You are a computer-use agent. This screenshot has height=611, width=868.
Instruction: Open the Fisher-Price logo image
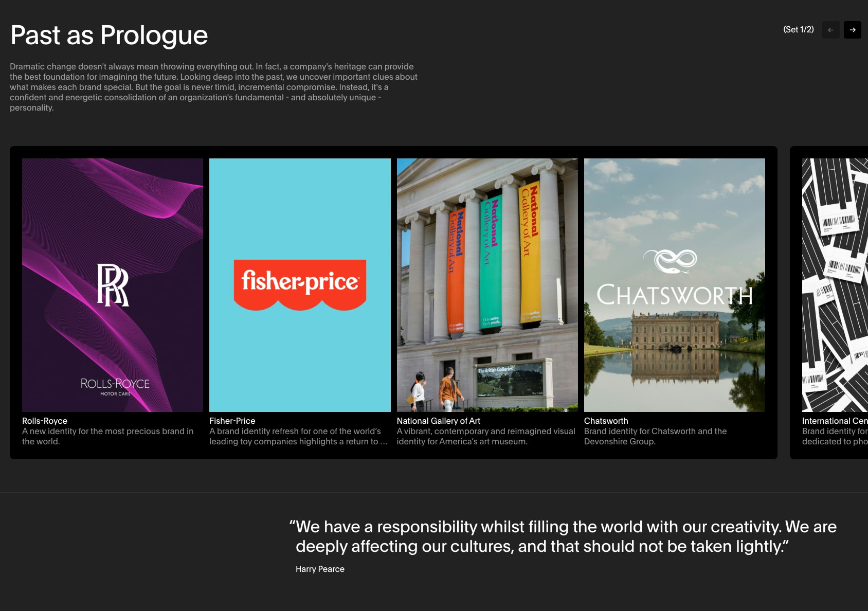click(x=300, y=285)
